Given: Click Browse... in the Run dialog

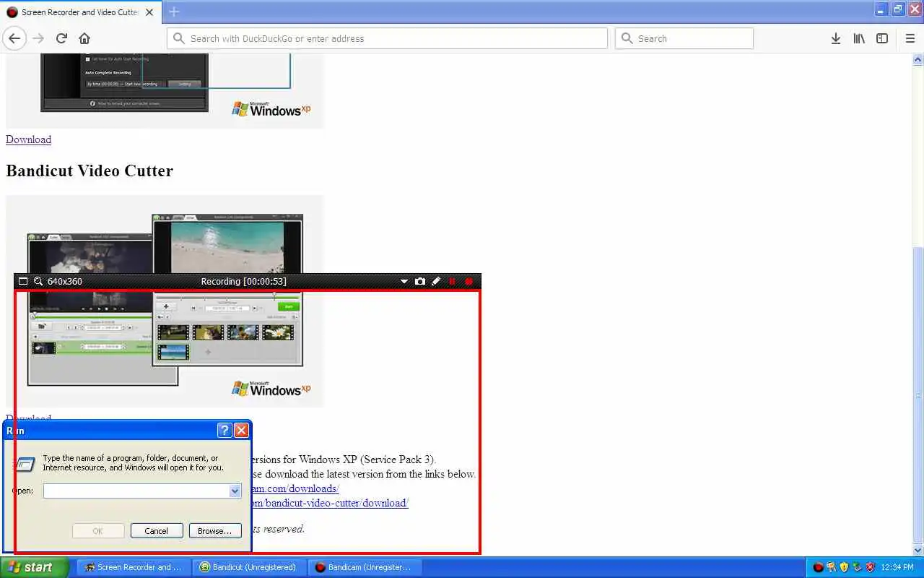Looking at the screenshot, I should point(215,530).
